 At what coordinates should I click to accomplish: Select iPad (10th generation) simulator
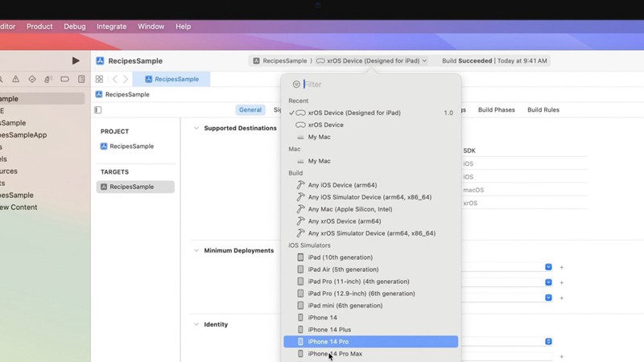371,257
